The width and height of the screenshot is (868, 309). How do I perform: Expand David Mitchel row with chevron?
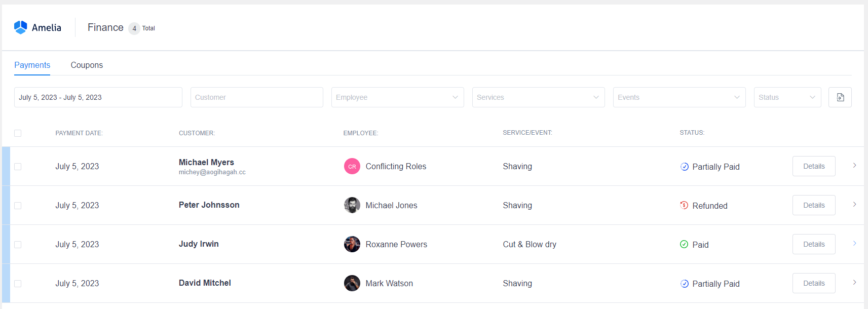pyautogui.click(x=854, y=283)
